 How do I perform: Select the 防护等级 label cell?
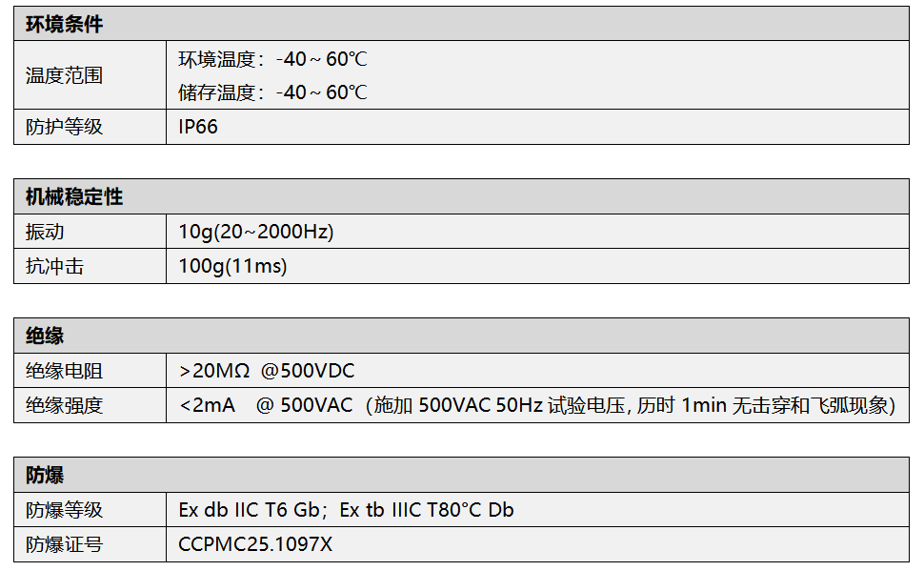click(x=64, y=127)
